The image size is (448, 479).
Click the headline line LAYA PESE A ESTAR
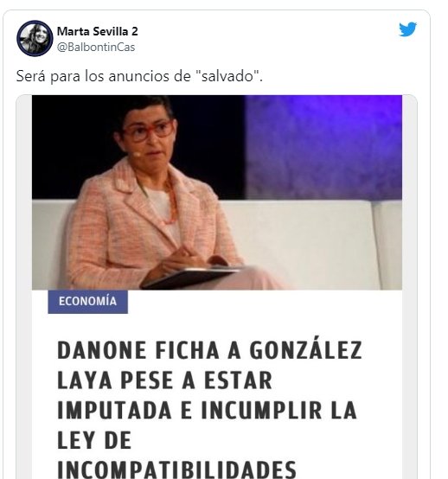pyautogui.click(x=164, y=380)
